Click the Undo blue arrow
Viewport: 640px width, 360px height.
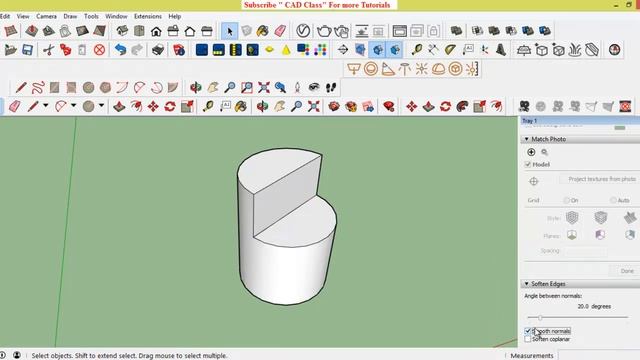(x=120, y=50)
